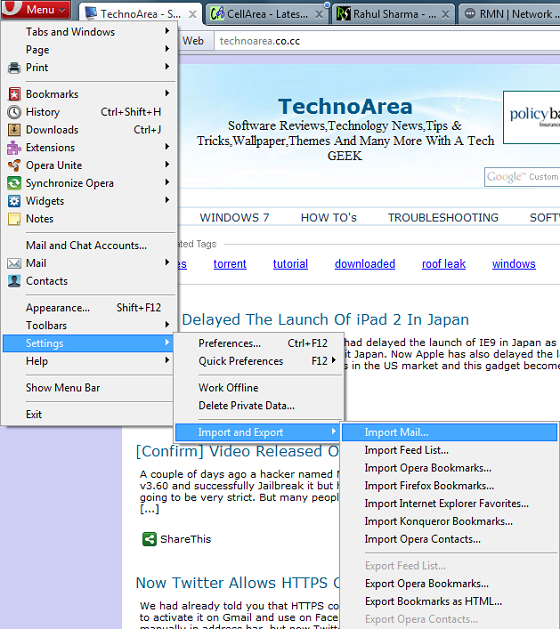Click the address bar technoarea.co.cc
This screenshot has width=560, height=629.
click(x=387, y=41)
